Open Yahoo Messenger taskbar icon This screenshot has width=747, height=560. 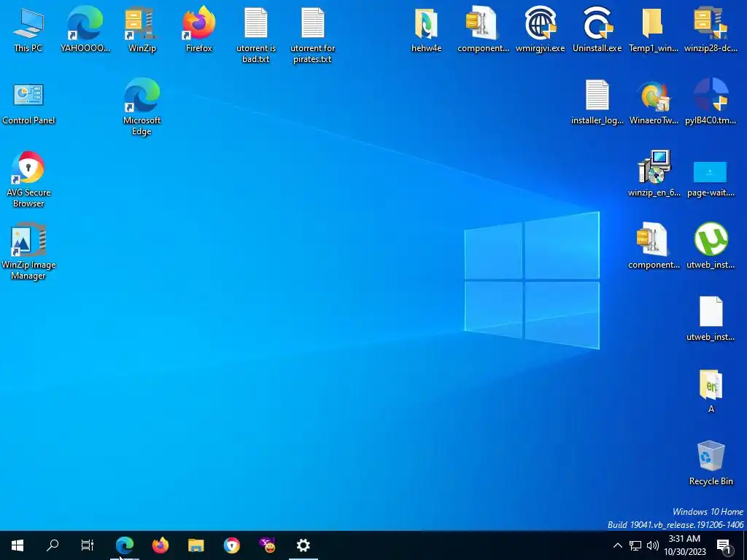point(267,545)
